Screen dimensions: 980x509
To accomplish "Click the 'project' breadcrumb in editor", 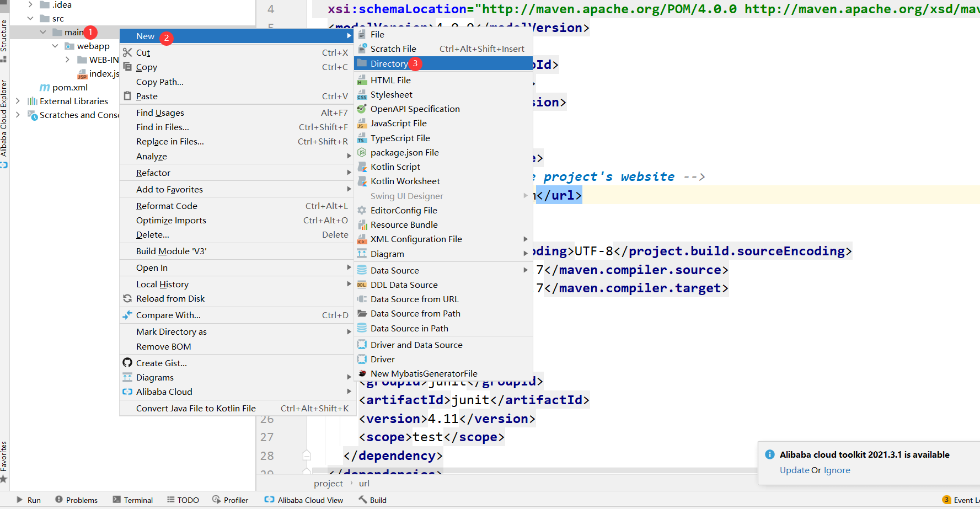I will click(x=328, y=484).
